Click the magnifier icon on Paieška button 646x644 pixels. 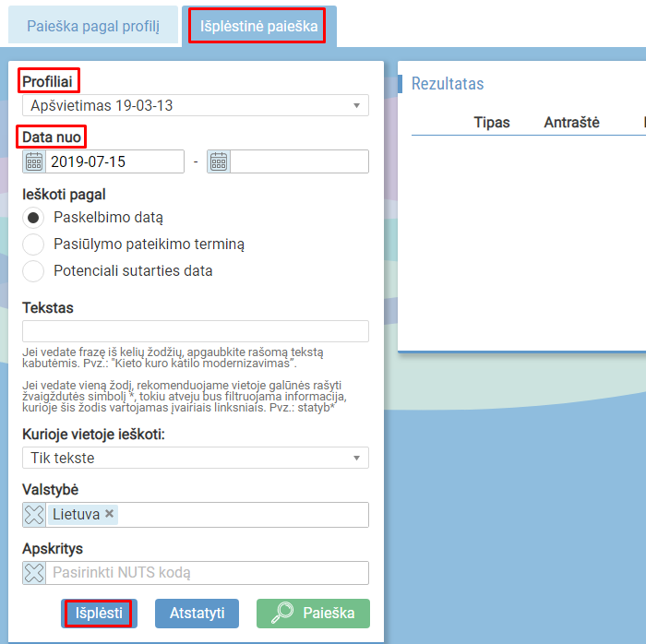[283, 614]
